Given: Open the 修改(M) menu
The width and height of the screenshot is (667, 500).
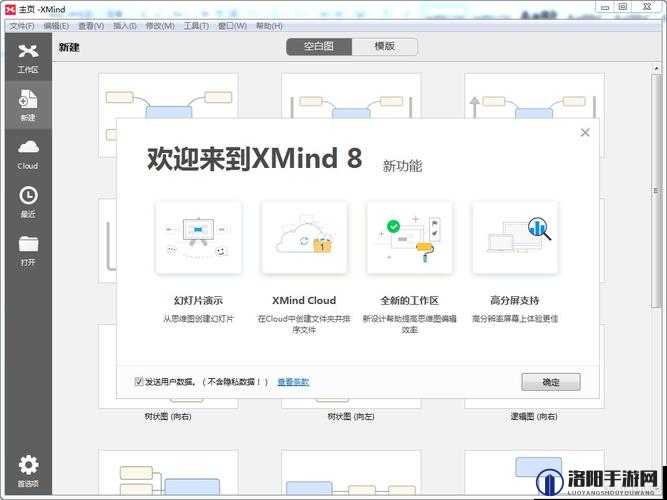Looking at the screenshot, I should pyautogui.click(x=160, y=26).
